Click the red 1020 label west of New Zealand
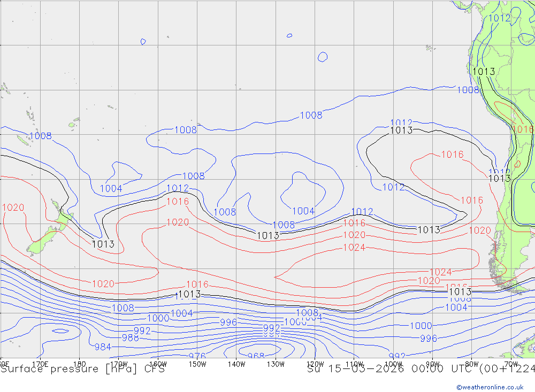The image size is (535, 392). click(x=13, y=207)
